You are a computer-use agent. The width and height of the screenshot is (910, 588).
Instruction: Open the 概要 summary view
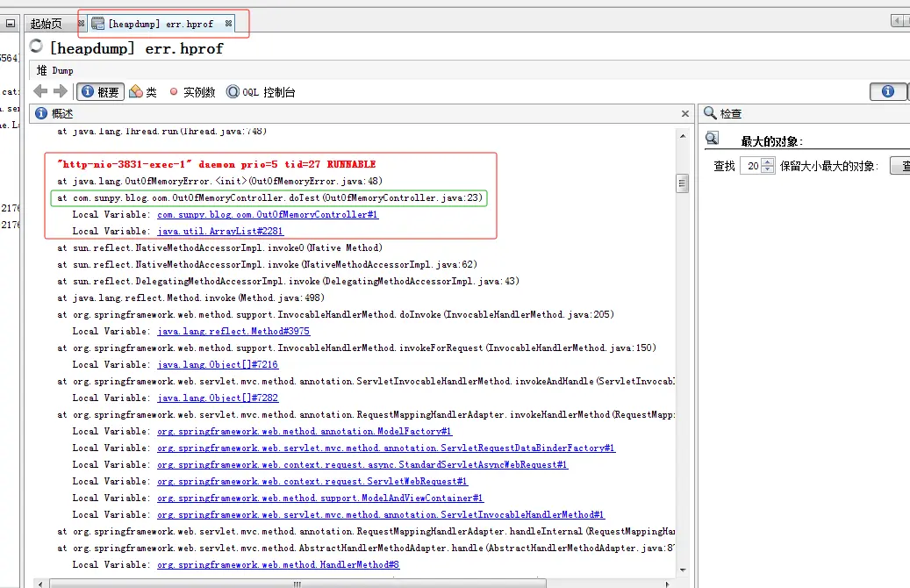tap(100, 92)
